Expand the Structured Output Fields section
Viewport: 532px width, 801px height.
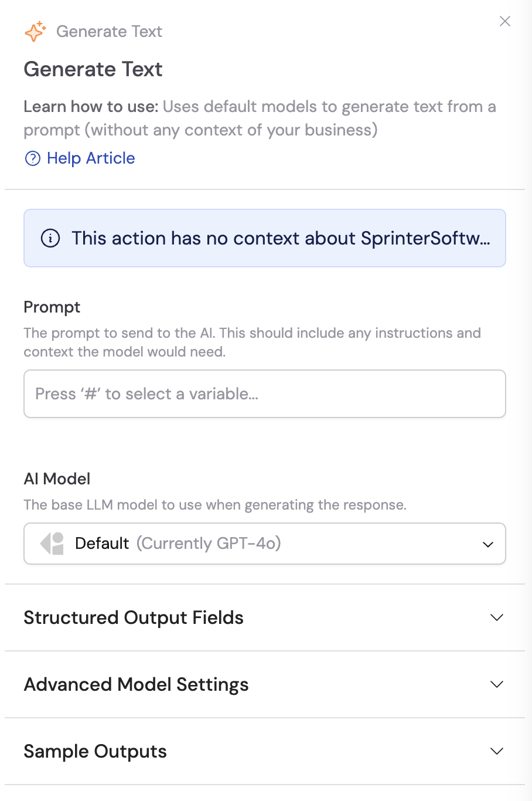134,617
